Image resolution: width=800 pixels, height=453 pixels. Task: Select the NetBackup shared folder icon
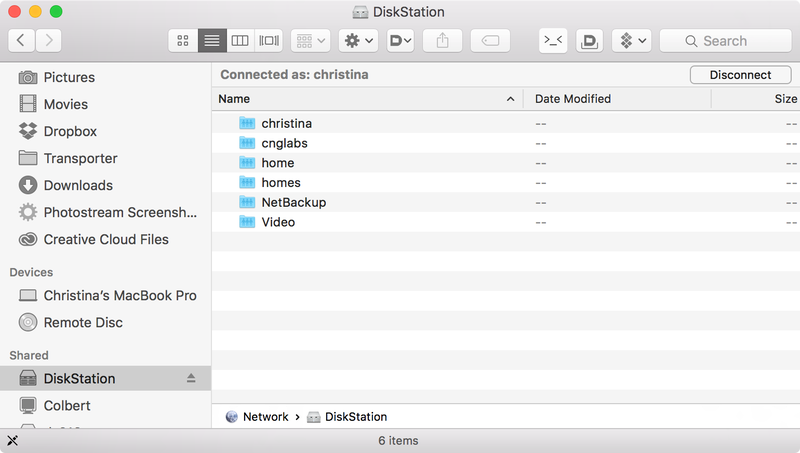point(247,203)
